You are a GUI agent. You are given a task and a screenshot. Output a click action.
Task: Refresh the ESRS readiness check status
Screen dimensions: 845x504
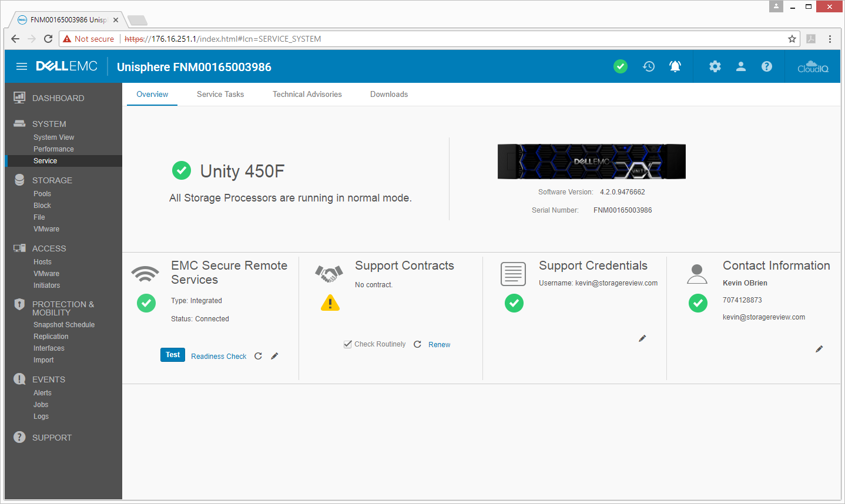pyautogui.click(x=258, y=356)
